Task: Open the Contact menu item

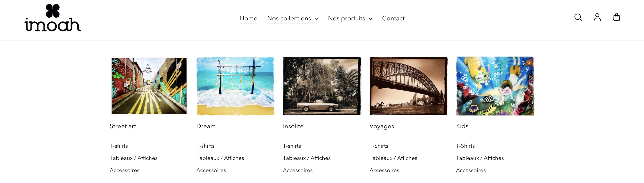Action: (393, 18)
